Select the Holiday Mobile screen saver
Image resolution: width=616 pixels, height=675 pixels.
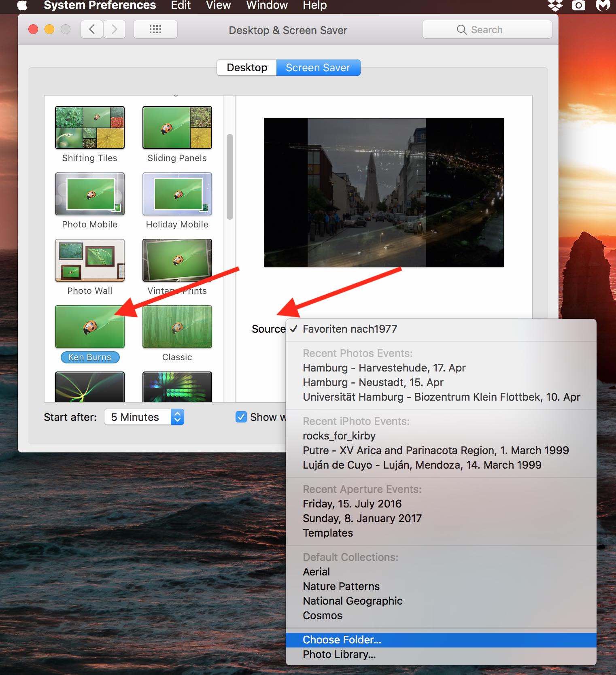tap(177, 194)
